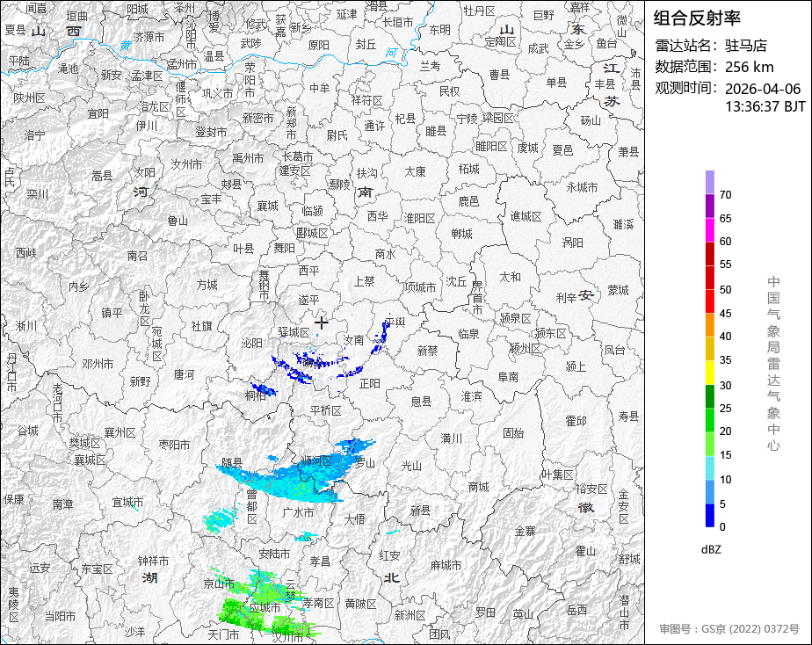This screenshot has height=645, width=812.
Task: Click the data range value 256 km
Action: 749,67
